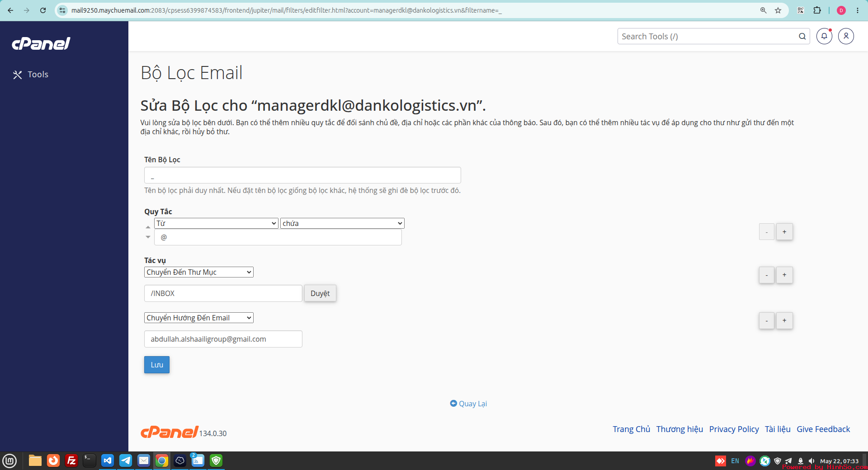
Task: Remove the 'Chuyển Đến Thư Mục' action
Action: coord(767,275)
